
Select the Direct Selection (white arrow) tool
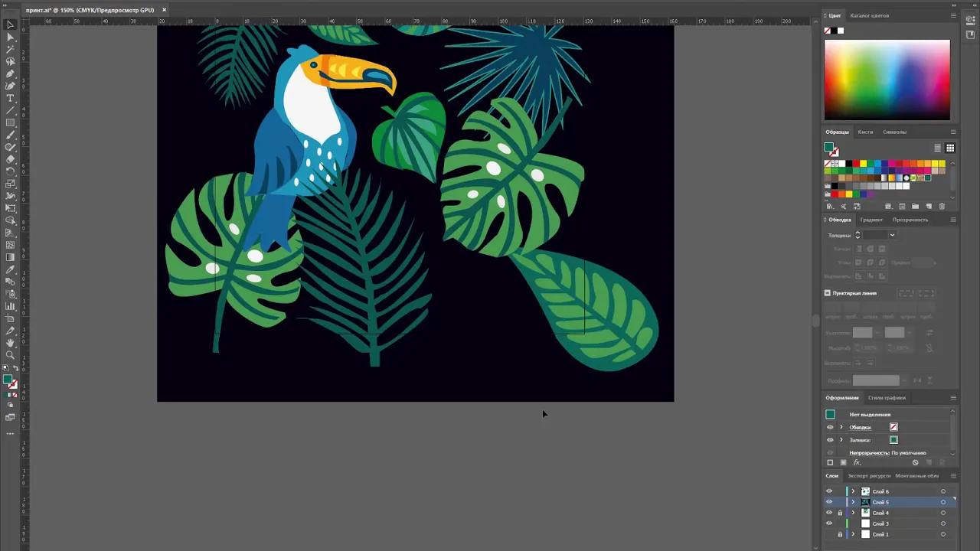pos(10,37)
